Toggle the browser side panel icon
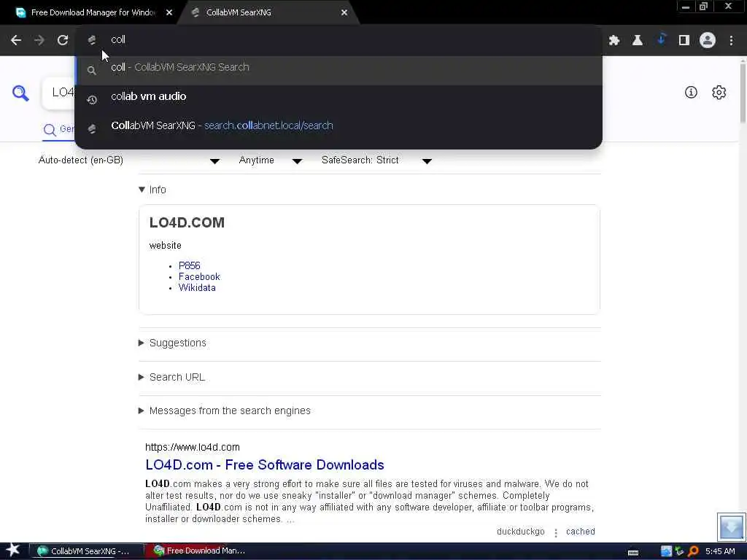Viewport: 747px width, 560px height. (x=684, y=41)
